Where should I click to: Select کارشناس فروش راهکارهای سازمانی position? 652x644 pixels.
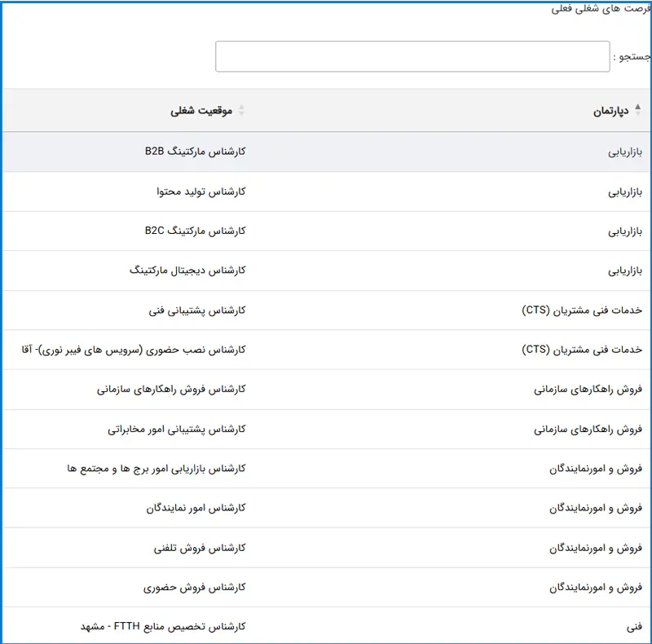(171, 390)
